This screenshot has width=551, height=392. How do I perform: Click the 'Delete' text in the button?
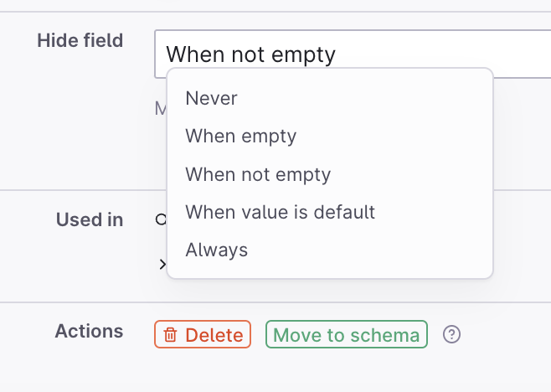coord(214,335)
